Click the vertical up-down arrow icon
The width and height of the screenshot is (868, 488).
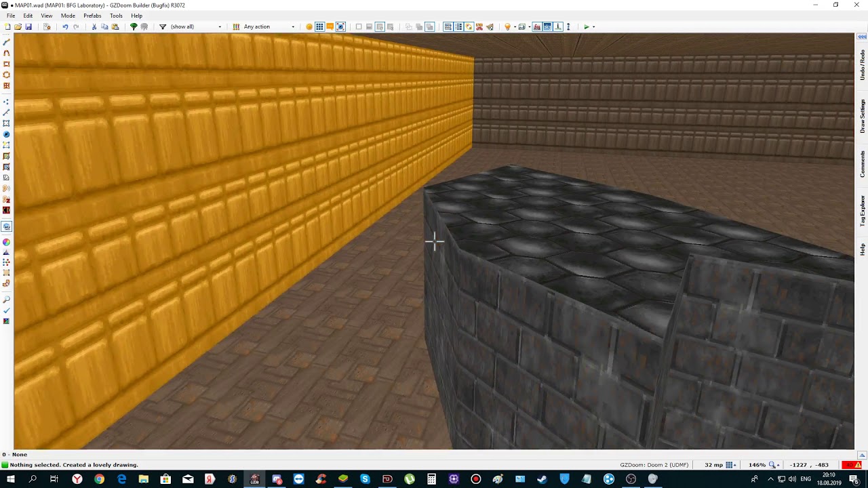(568, 26)
